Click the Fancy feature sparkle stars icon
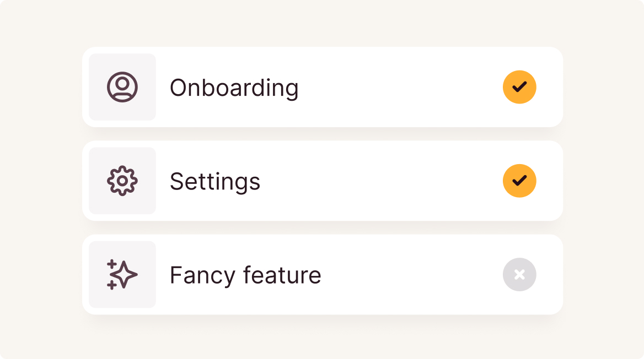Image resolution: width=644 pixels, height=359 pixels. point(122,275)
